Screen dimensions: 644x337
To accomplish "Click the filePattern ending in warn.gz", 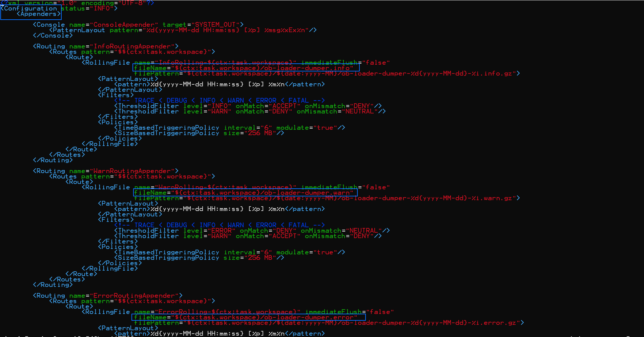I will pyautogui.click(x=327, y=198).
